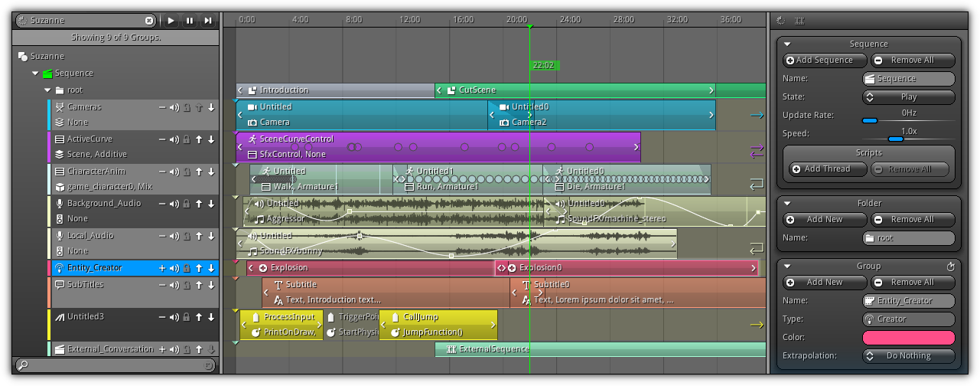Mute the SubTitles track speaker icon
Image resolution: width=980 pixels, height=386 pixels.
coord(174,286)
